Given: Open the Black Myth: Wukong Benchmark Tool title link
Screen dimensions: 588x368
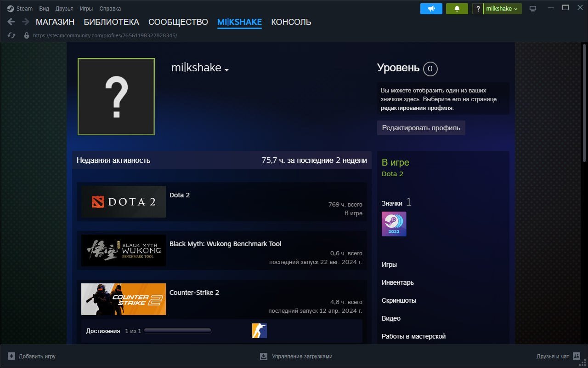Looking at the screenshot, I should click(226, 244).
